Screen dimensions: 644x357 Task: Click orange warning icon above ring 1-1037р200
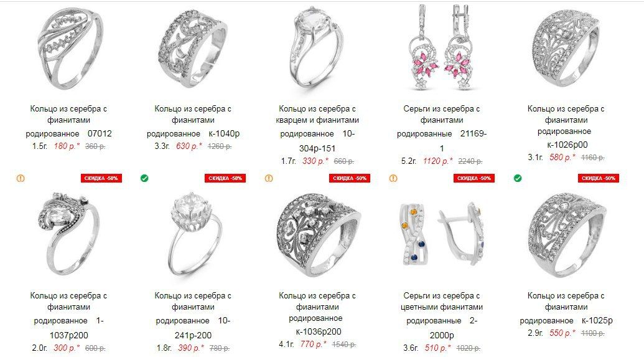point(21,178)
